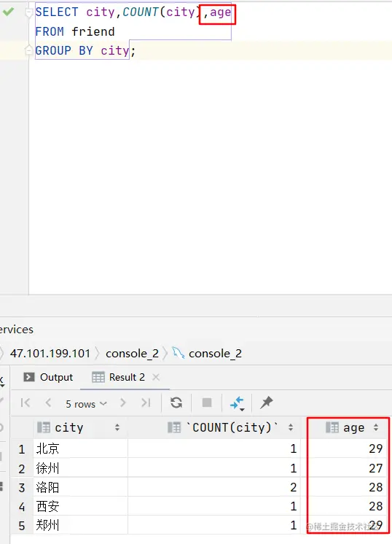The height and width of the screenshot is (544, 392).
Task: Open the 5 rows page size dropdown
Action: click(x=86, y=404)
